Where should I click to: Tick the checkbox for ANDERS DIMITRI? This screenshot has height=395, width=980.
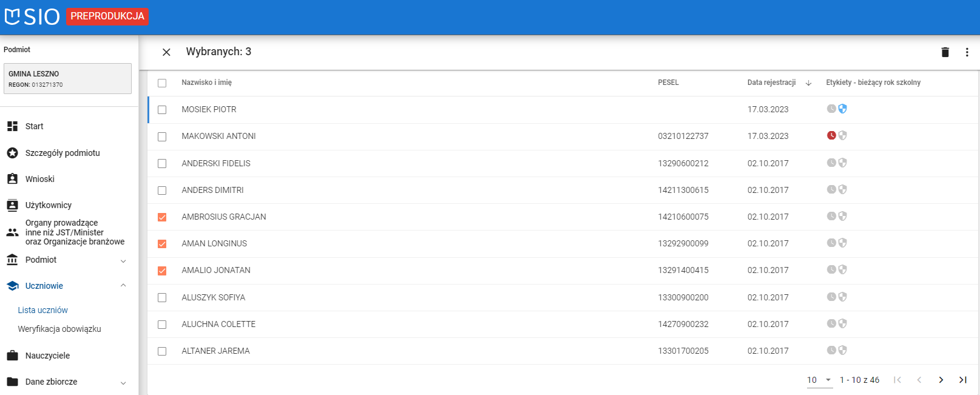[162, 191]
